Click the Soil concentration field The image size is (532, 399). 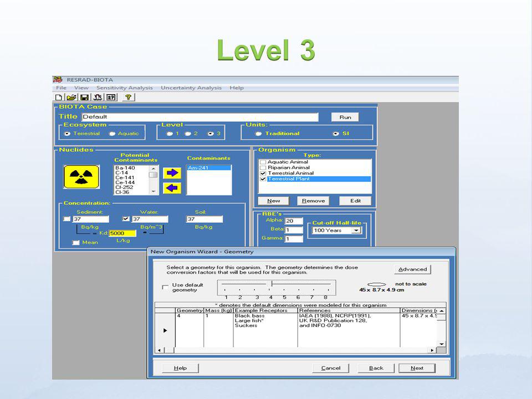click(x=204, y=219)
